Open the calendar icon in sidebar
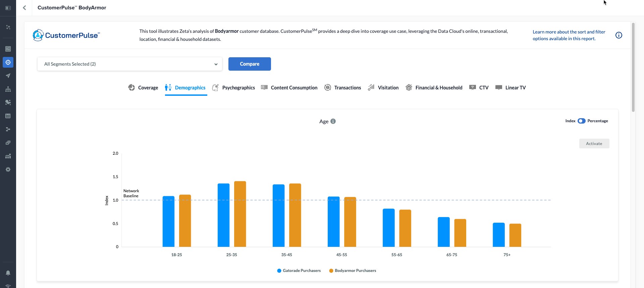The height and width of the screenshot is (288, 644). pos(8,116)
